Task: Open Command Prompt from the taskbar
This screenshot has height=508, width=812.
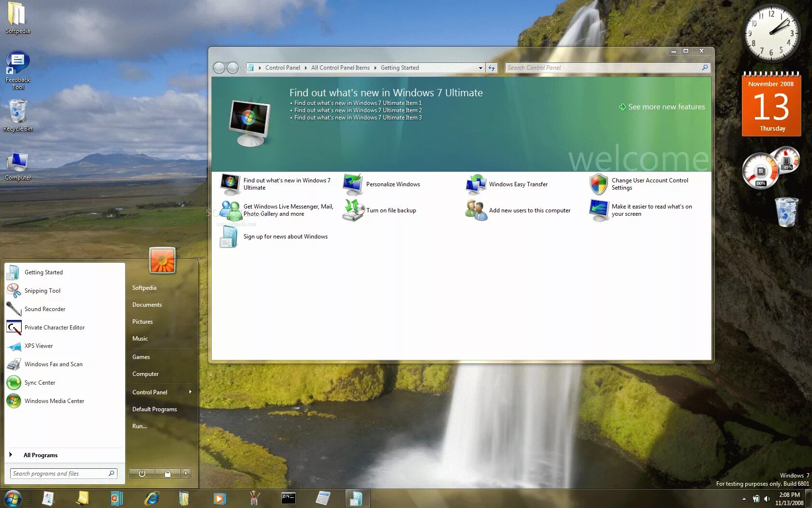Action: tap(289, 498)
